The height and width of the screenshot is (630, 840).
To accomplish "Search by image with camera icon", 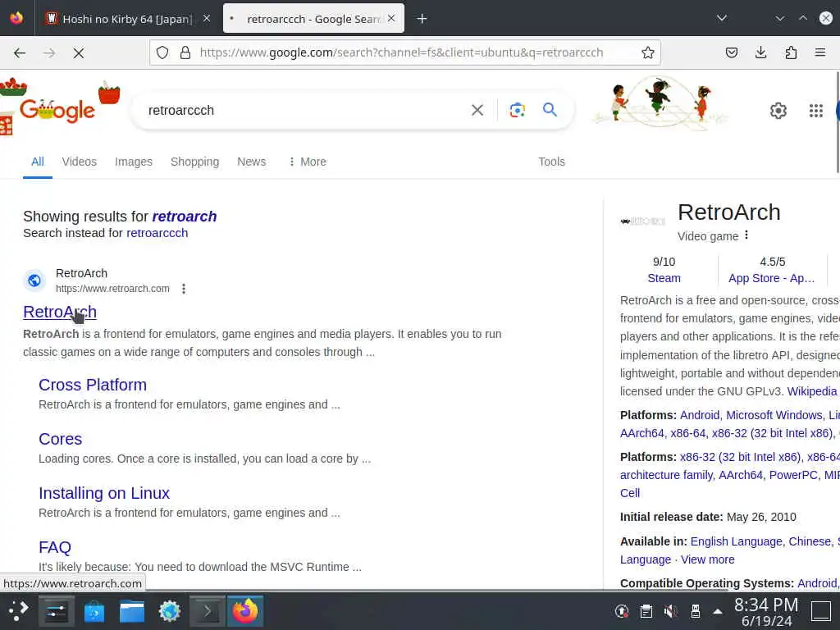I will pyautogui.click(x=517, y=110).
